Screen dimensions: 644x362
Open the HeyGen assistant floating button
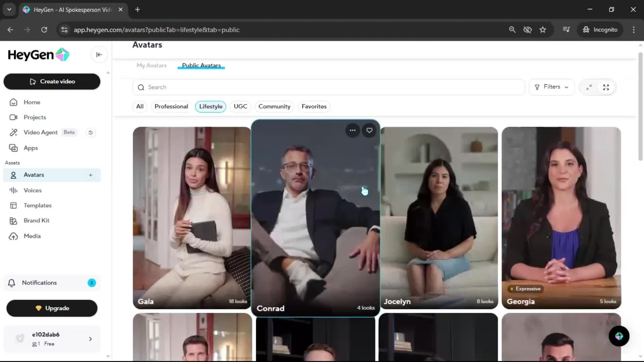pos(619,336)
